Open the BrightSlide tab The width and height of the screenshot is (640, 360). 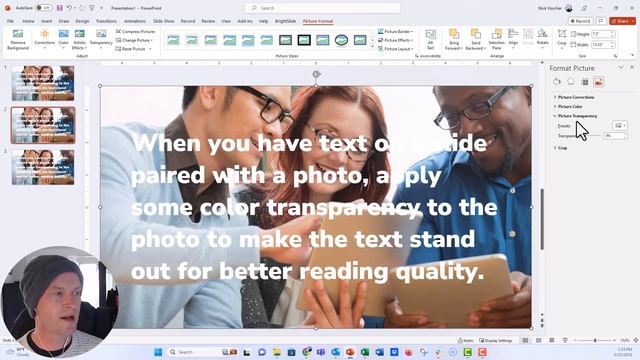pyautogui.click(x=285, y=21)
